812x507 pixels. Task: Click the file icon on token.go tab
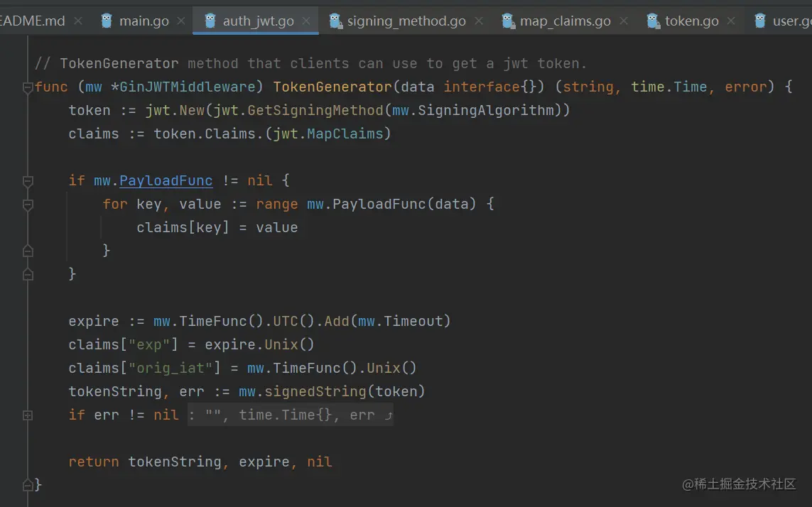[x=653, y=21]
